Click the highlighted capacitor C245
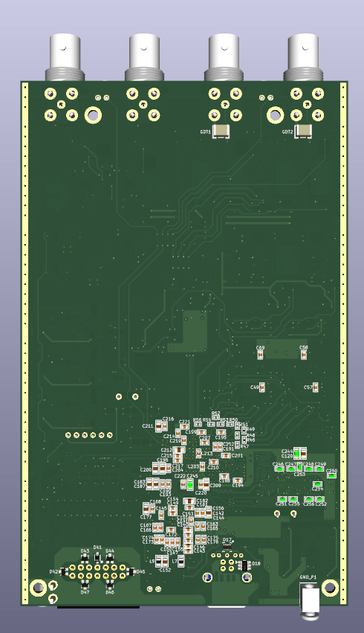The image size is (364, 633). 190,484
